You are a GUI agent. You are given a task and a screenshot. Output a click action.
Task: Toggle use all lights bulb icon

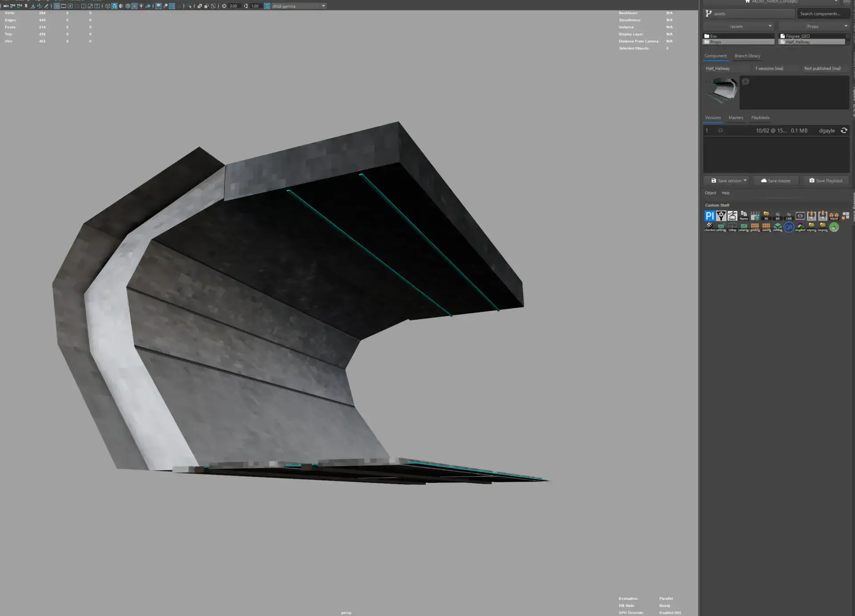coord(141,6)
